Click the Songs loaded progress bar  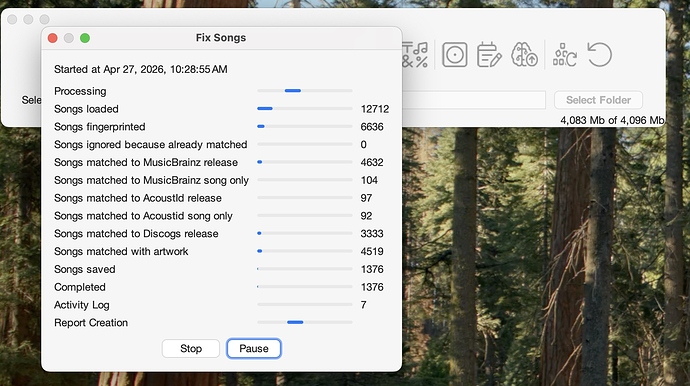point(305,108)
